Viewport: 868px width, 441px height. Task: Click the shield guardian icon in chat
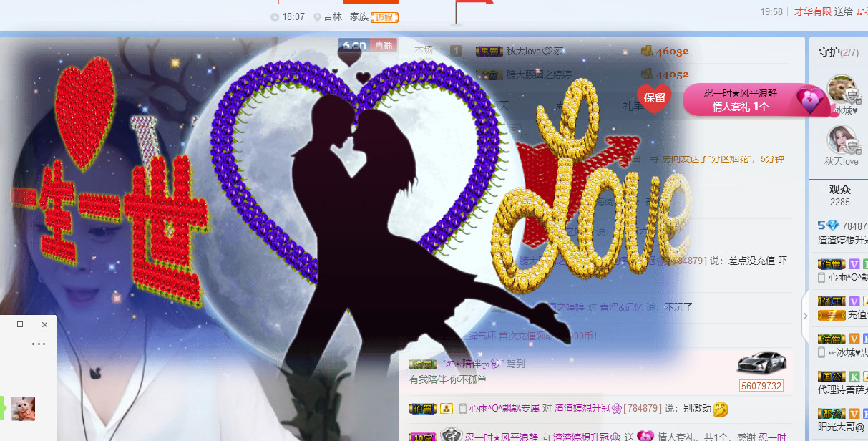[451, 435]
